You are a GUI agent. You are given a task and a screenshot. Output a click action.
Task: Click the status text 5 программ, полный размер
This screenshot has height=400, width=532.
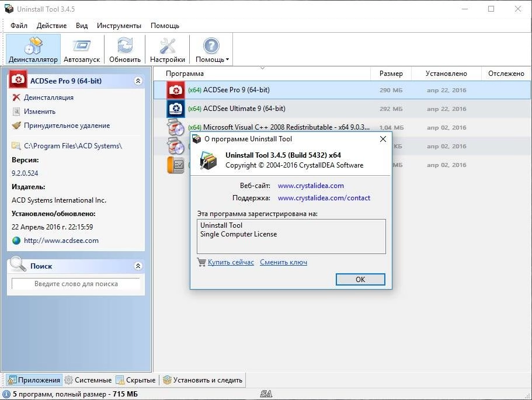pos(75,394)
